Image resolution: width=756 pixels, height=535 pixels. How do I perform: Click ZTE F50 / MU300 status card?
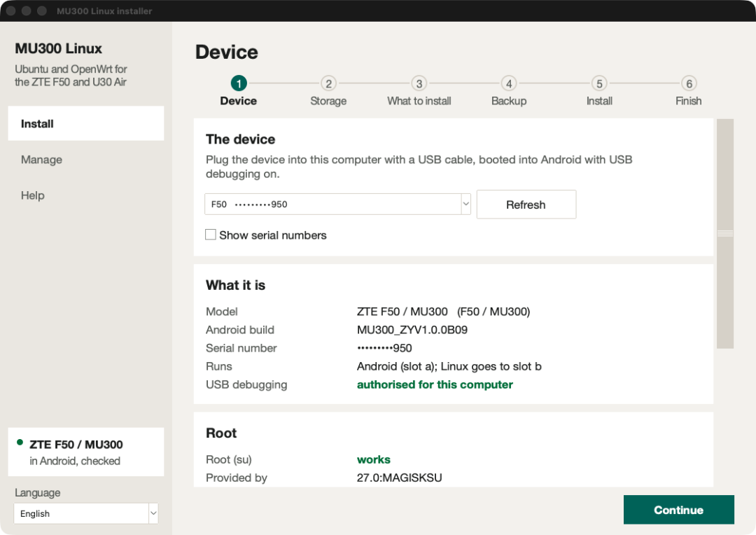[x=86, y=452]
